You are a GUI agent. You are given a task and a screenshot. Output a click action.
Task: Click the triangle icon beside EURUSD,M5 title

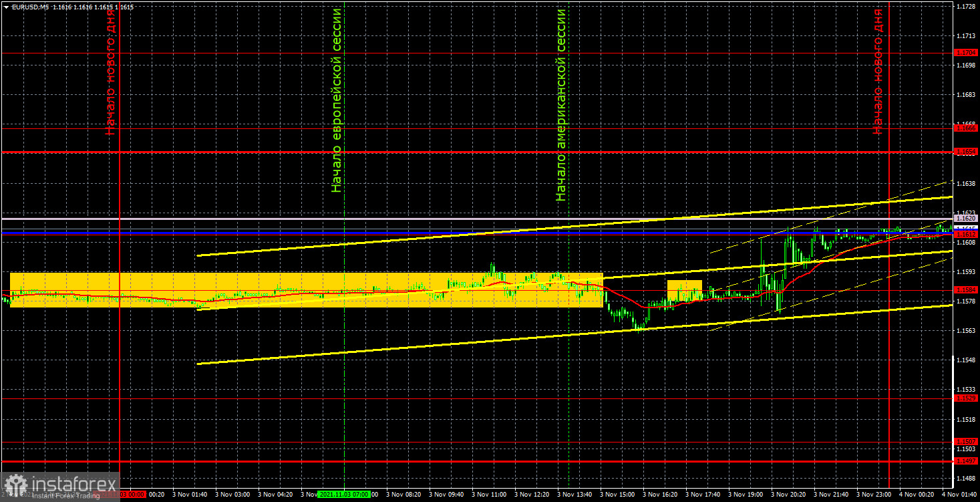6,7
